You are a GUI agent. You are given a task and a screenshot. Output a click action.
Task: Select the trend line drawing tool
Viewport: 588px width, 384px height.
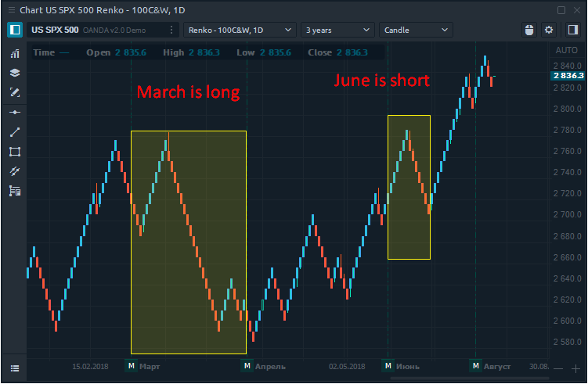(15, 132)
